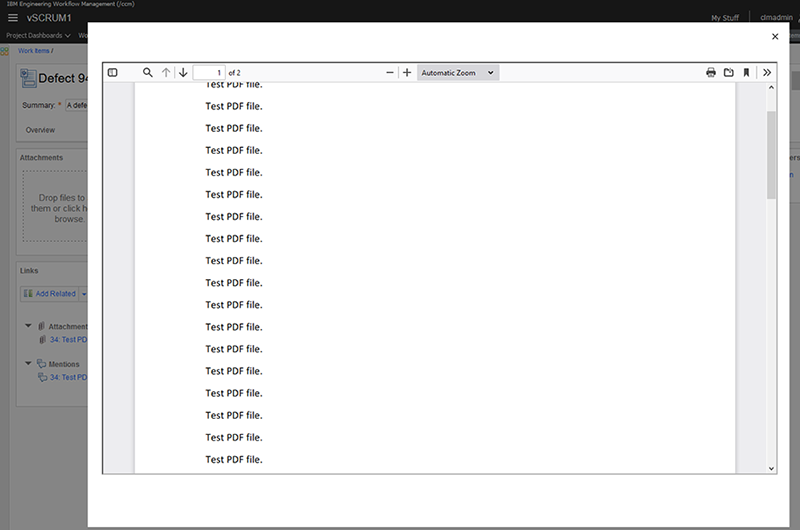Open the hamburger navigation menu
Screen dimensions: 800x530
coord(13,18)
